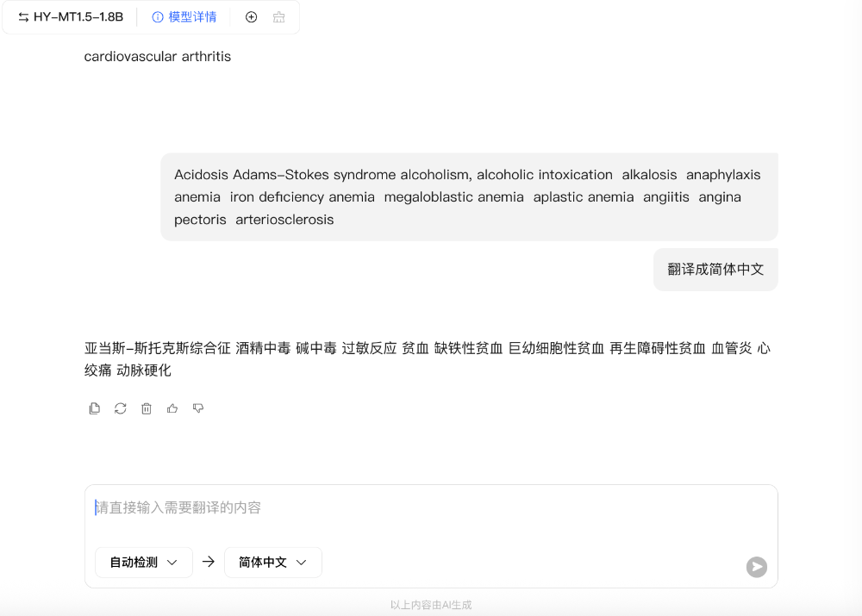Click the model switch arrows icon
This screenshot has height=616, width=862.
23,16
